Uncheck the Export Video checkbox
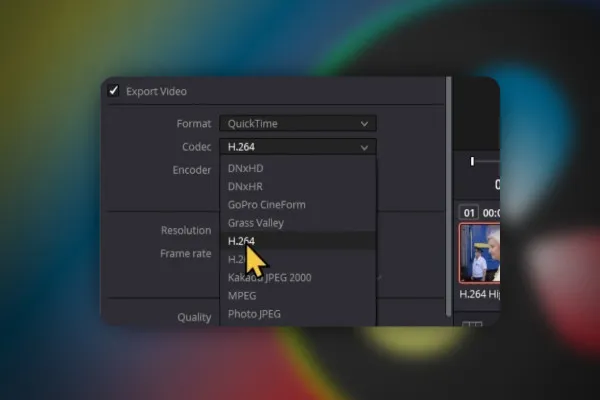Screen dimensions: 600x400 (113, 91)
